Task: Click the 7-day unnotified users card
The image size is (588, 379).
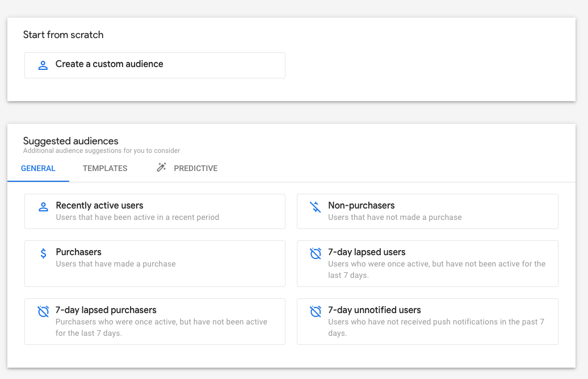Action: 427,321
